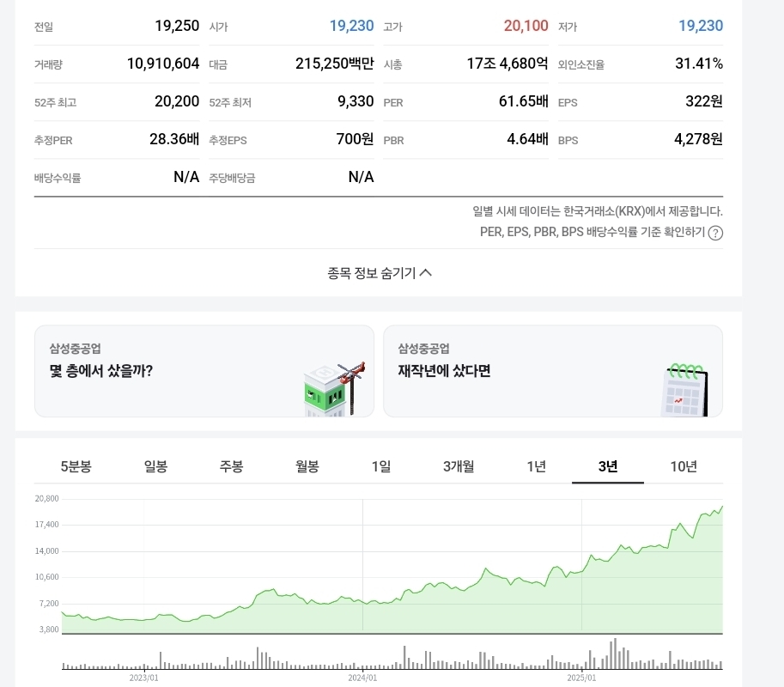The image size is (784, 687).
Task: Click the 52주 최저 value 9,330
Action: click(356, 101)
